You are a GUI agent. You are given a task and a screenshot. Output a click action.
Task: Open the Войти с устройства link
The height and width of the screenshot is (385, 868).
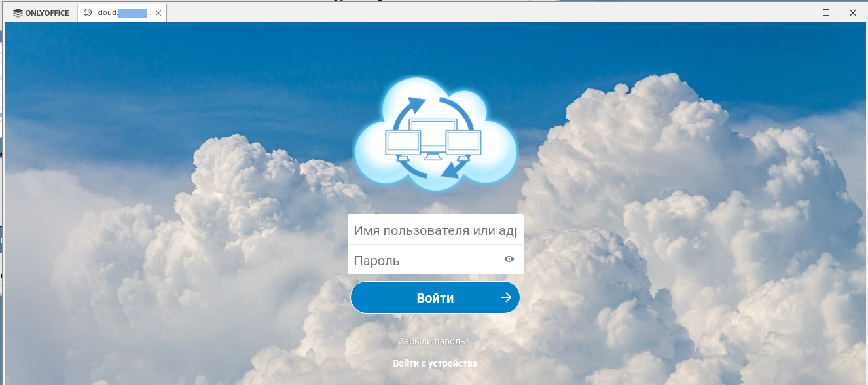click(x=435, y=363)
